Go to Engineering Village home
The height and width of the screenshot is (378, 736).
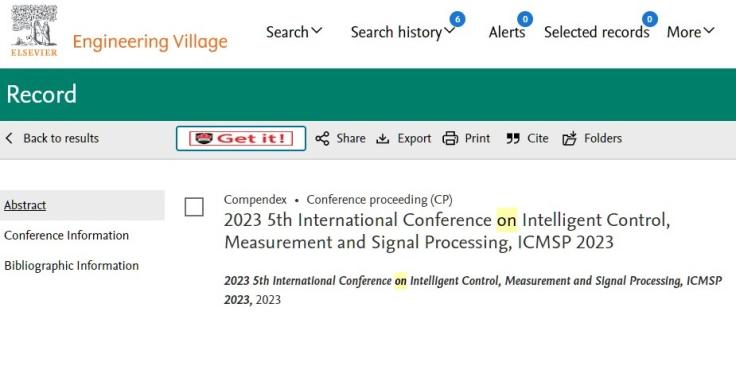point(150,42)
